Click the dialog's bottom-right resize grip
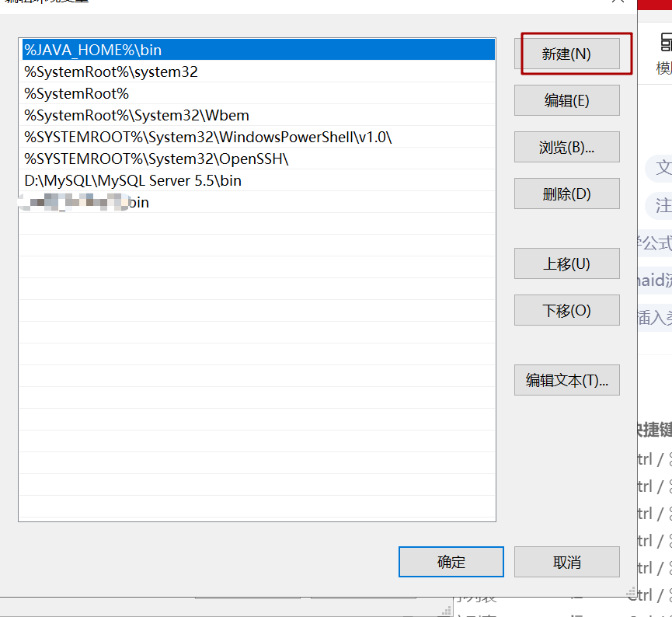The width and height of the screenshot is (672, 617). pos(631,592)
